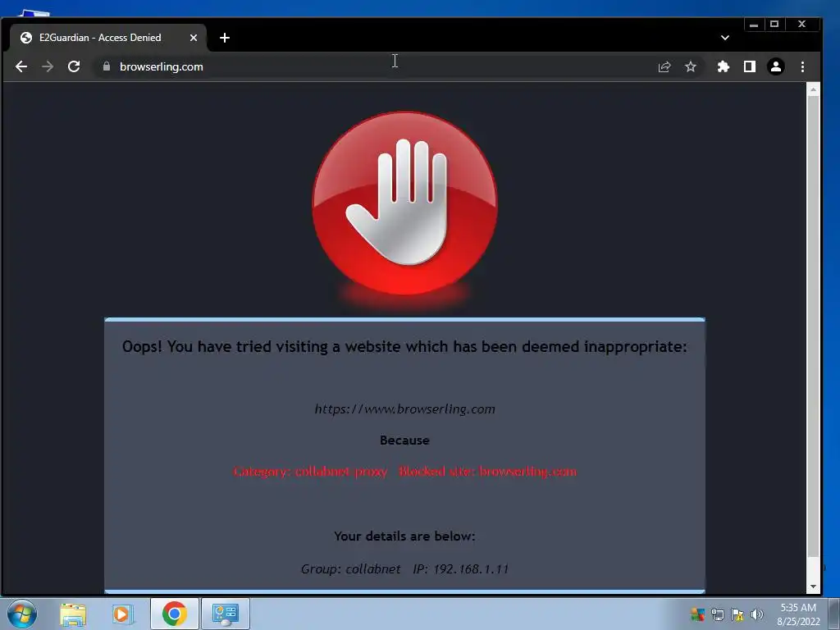Open the Extensions puzzle icon
The height and width of the screenshot is (630, 840).
pos(724,66)
